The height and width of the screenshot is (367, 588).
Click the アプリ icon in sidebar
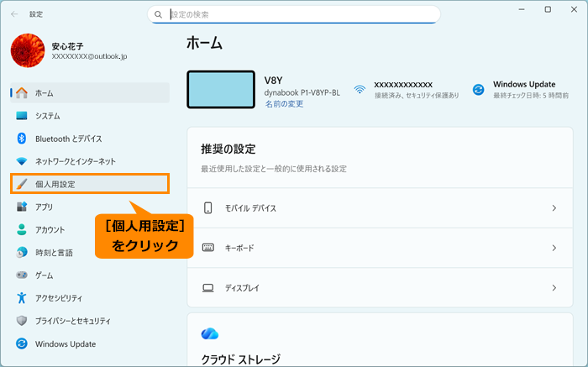22,207
